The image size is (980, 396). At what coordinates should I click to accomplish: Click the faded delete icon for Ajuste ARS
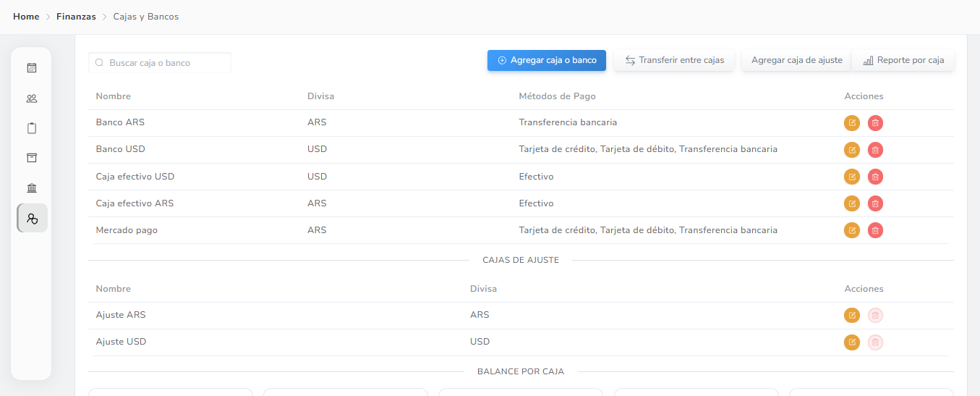pos(875,315)
